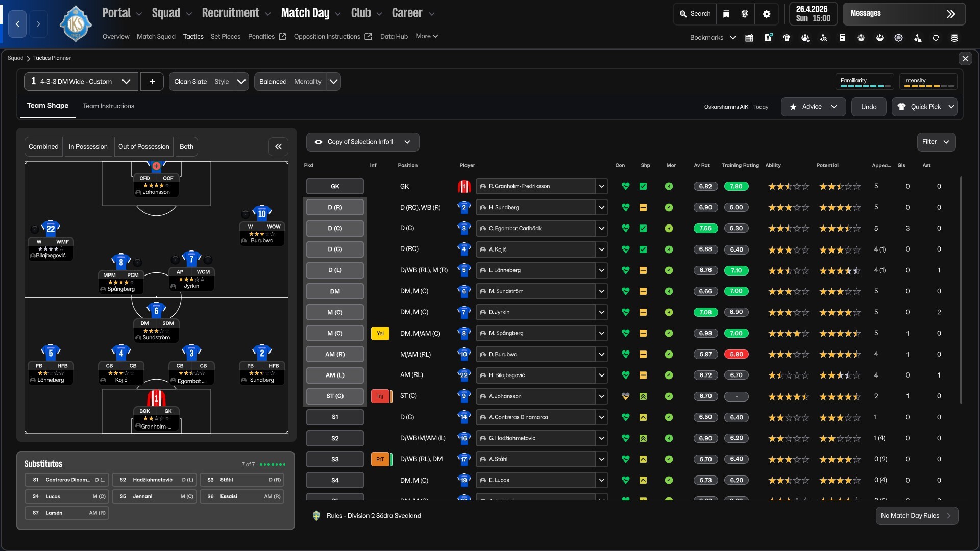Viewport: 980px width, 551px height.
Task: Expand the R. Granholm-Fredriksson player dropdown
Action: [601, 186]
